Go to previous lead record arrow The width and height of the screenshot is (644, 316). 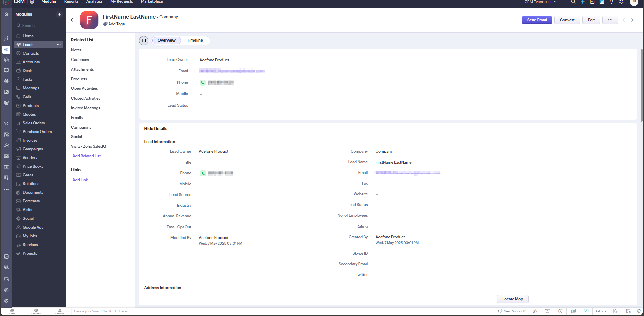point(624,20)
